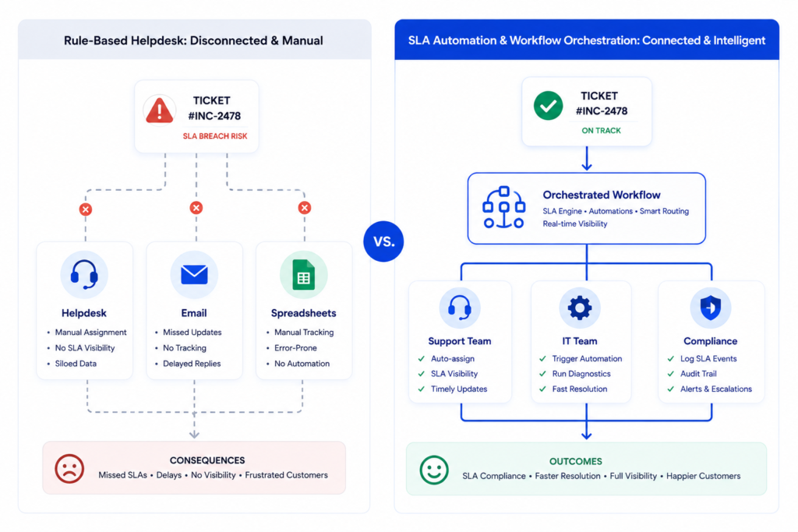
Task: Click the 'Run Diagnostics' item
Action: (581, 374)
